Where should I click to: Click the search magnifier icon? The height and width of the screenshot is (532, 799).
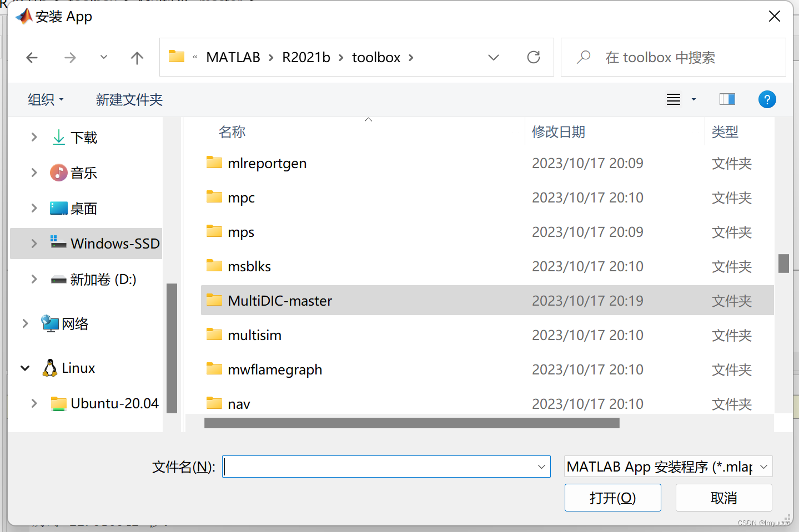(x=584, y=57)
